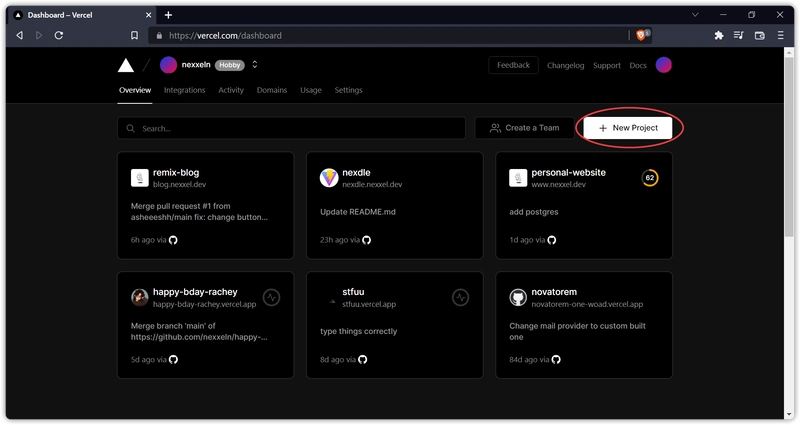
Task: Click the GitHub icon on the remix-blog card
Action: [x=173, y=240]
